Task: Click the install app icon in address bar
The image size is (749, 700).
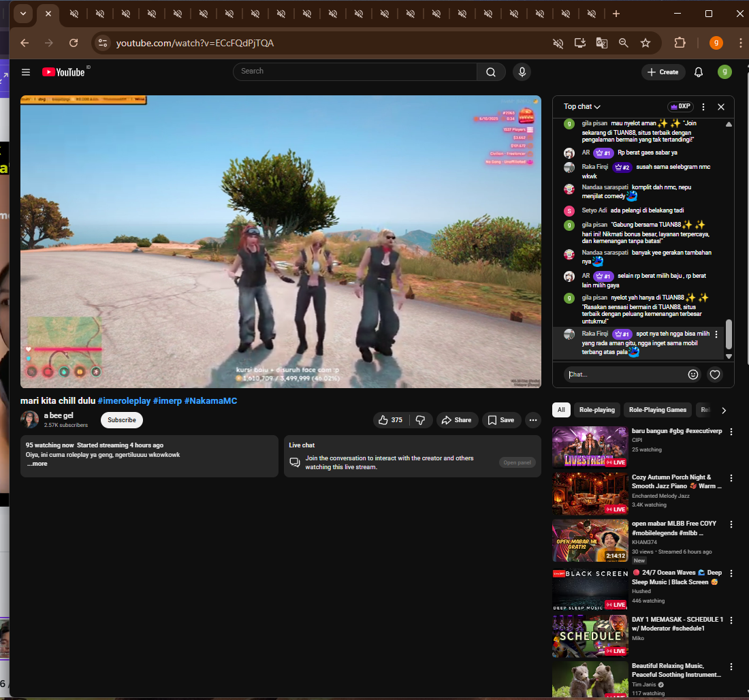Action: (580, 43)
